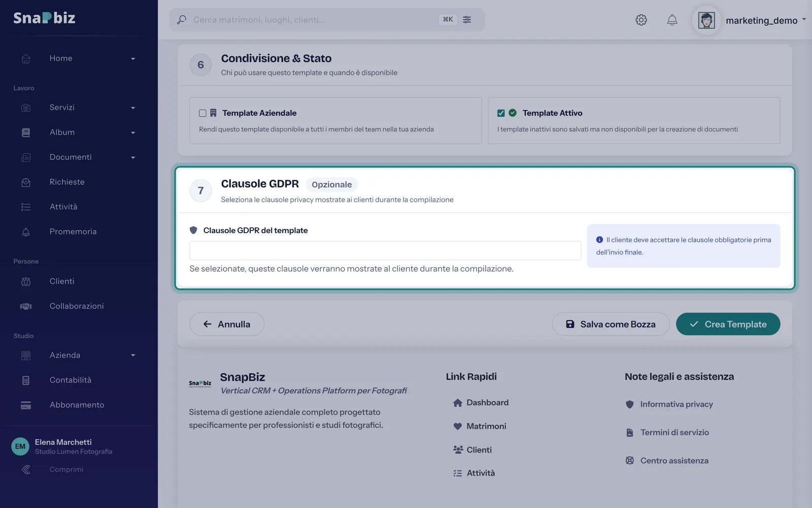812x508 pixels.
Task: Click the magnifier search icon
Action: [181, 20]
